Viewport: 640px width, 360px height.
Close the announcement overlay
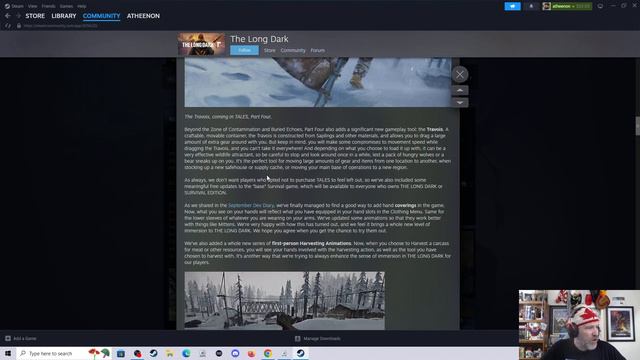(460, 74)
